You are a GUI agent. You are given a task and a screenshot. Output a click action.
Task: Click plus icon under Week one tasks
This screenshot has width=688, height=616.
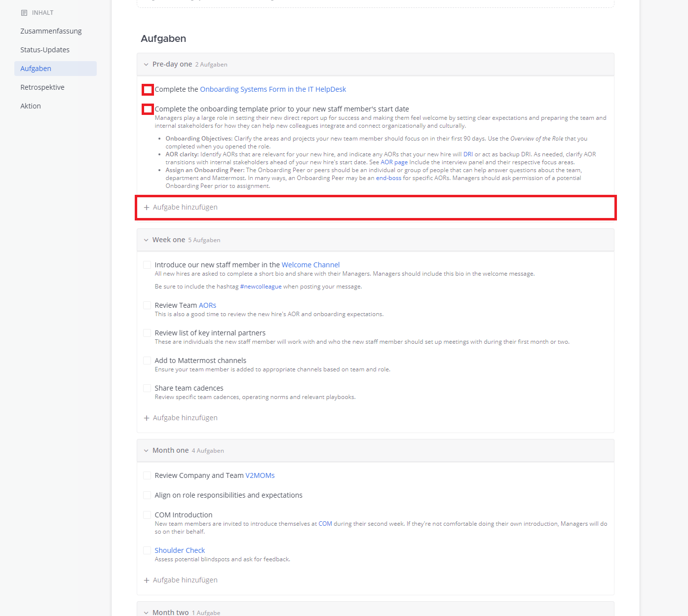147,418
